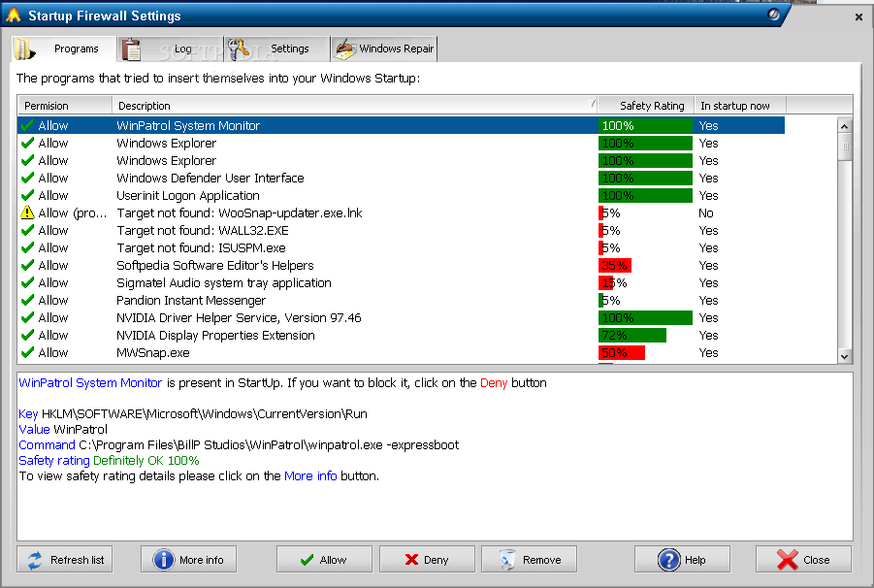Select Userinit Logon Application entry
Screen dimensions: 874x588
pyautogui.click(x=402, y=195)
